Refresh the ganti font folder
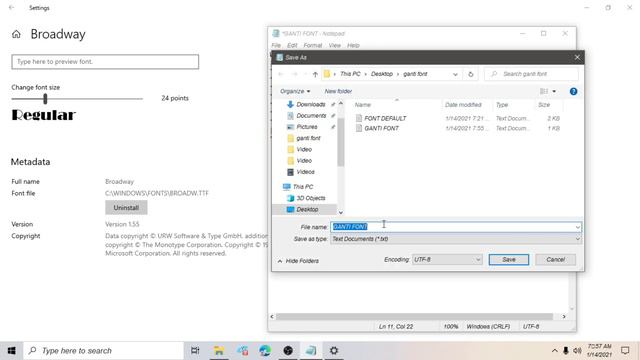640x360 pixels. click(x=470, y=74)
